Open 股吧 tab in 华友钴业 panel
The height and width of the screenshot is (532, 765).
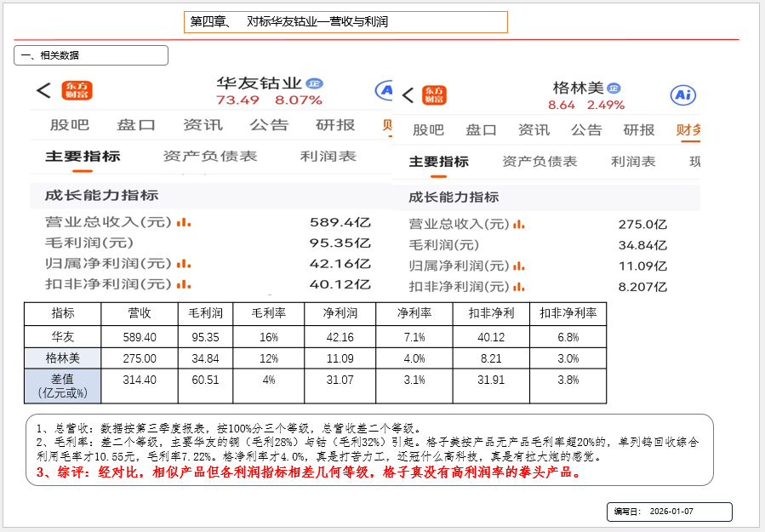coord(69,125)
